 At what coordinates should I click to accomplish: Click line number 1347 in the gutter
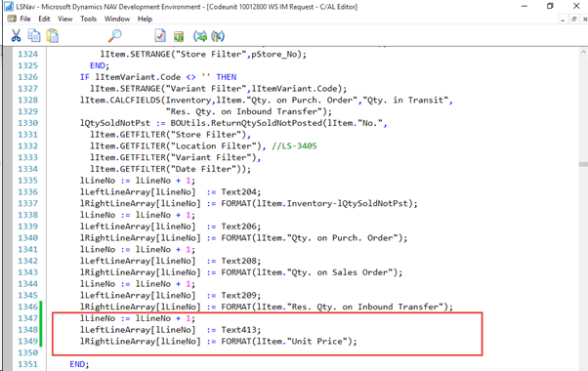[x=27, y=318]
